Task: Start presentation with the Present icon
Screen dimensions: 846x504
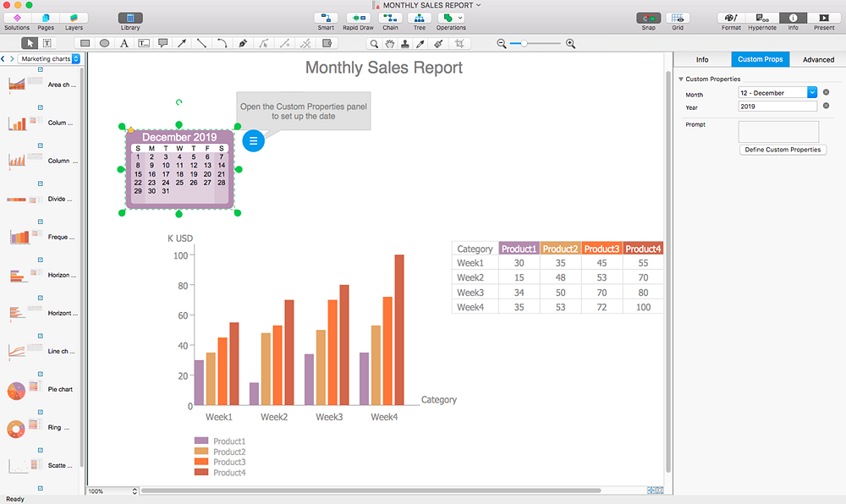Action: (x=823, y=18)
